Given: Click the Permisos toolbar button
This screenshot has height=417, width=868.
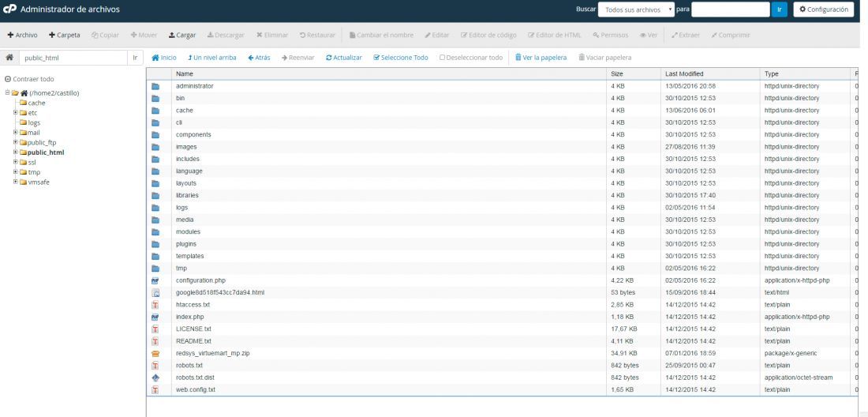Looking at the screenshot, I should coord(611,35).
